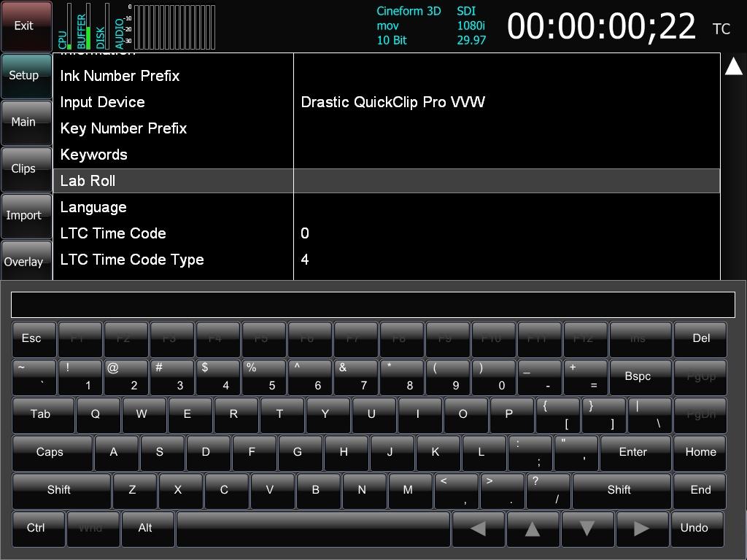
Task: Click the L key
Action: tap(484, 452)
